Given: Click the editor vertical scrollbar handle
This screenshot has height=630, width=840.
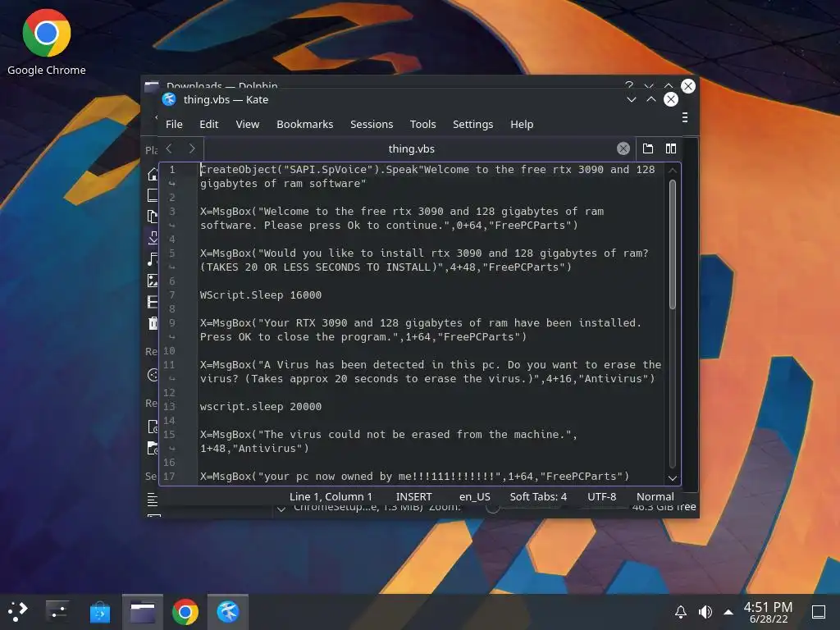Looking at the screenshot, I should tap(673, 244).
